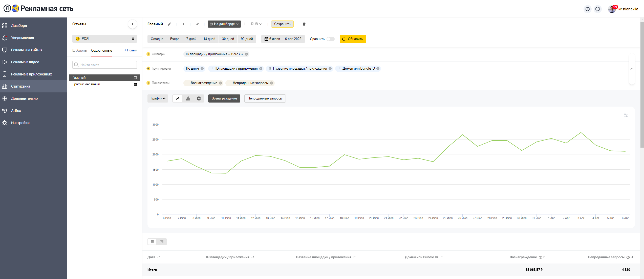
Task: Open Реклама в видео menu item
Action: 25,62
